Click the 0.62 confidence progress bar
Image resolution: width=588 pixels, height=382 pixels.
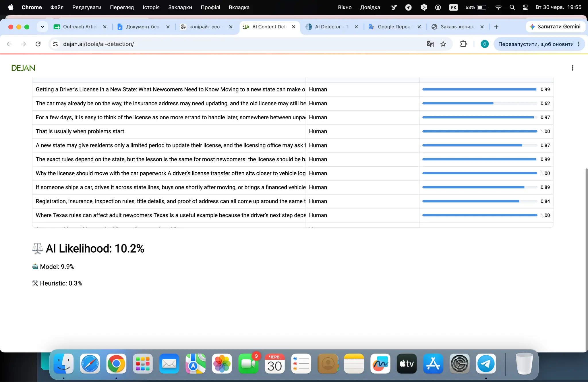(x=479, y=103)
